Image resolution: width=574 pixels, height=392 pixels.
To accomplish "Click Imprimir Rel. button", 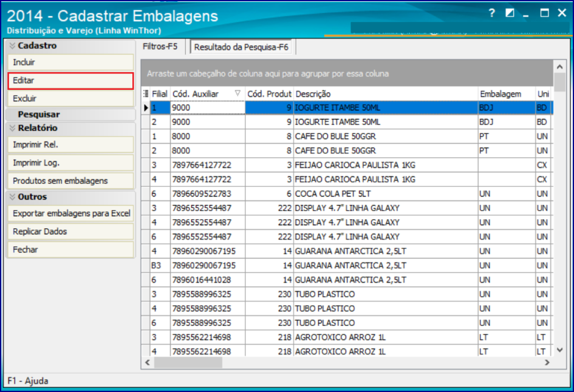I will [x=70, y=144].
